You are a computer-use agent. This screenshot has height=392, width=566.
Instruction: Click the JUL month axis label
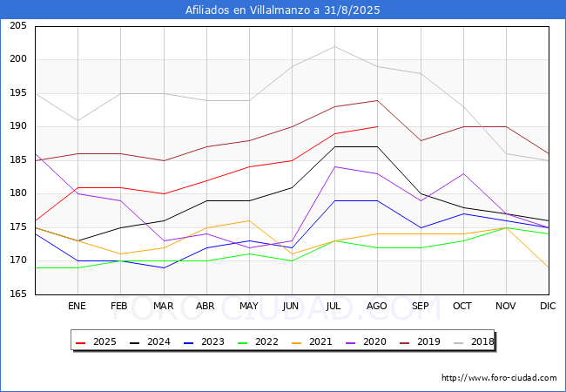point(334,306)
